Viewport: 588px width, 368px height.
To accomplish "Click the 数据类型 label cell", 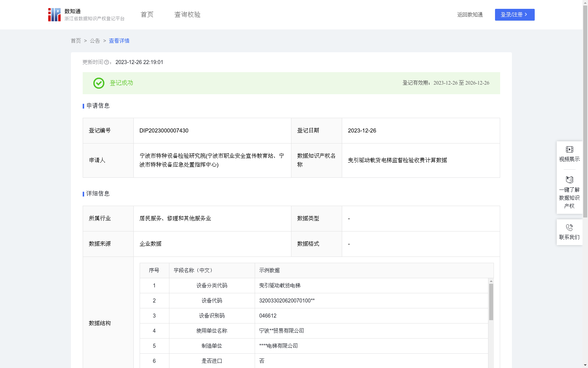I will click(316, 219).
